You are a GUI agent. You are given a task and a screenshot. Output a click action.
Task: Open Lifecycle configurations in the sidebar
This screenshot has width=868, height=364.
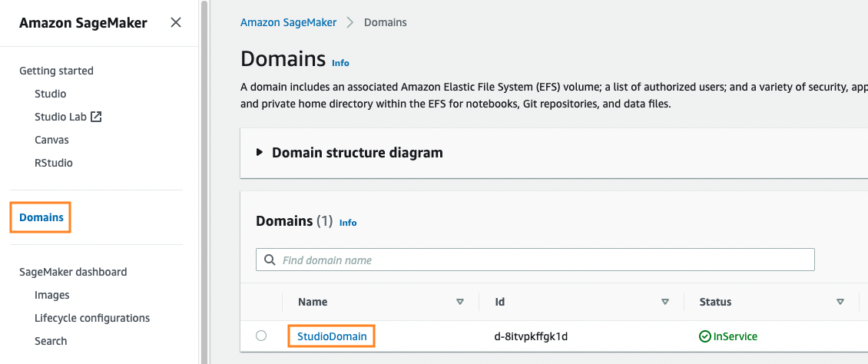[x=92, y=318]
